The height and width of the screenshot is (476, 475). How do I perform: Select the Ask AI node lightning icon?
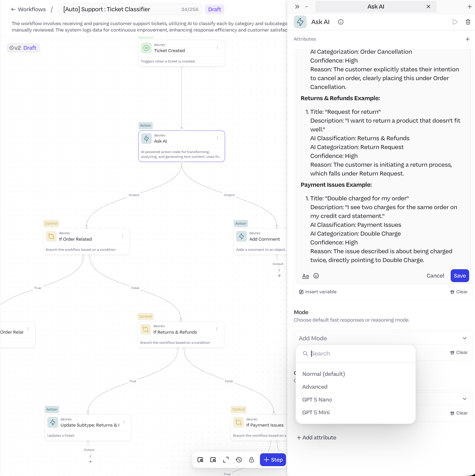coord(146,138)
